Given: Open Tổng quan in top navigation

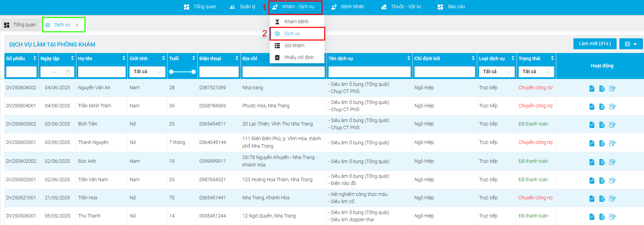Looking at the screenshot, I should (x=200, y=7).
